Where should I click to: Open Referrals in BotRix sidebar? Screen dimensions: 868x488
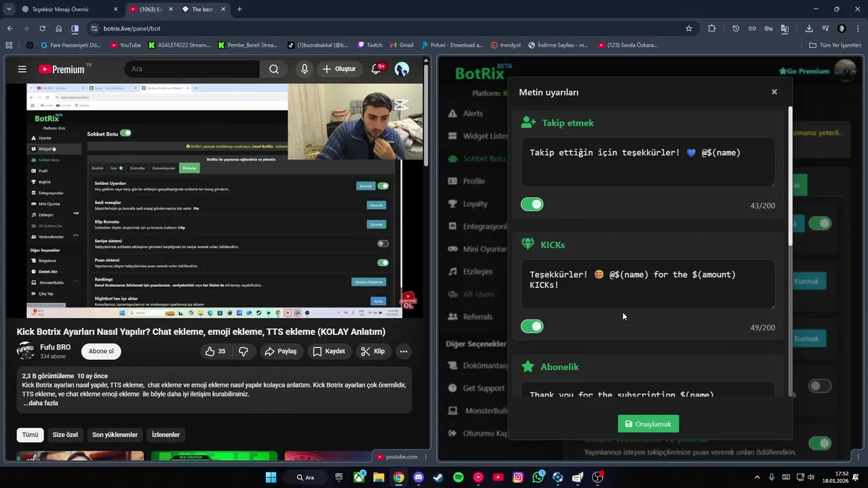coord(471,317)
